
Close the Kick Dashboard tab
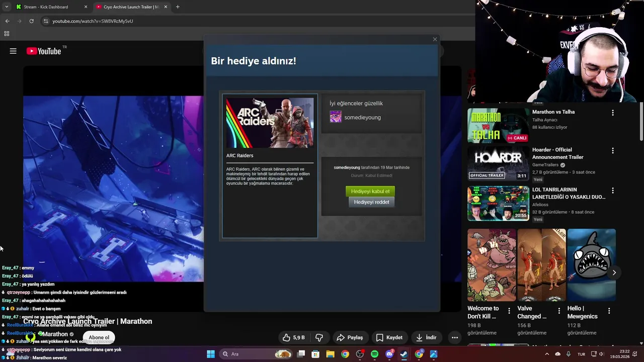pyautogui.click(x=86, y=7)
